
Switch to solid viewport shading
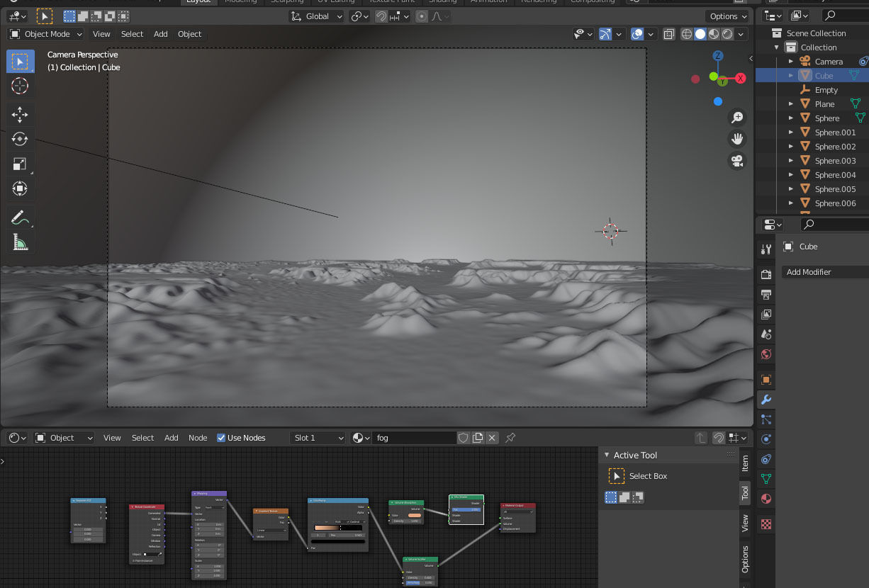pyautogui.click(x=700, y=34)
